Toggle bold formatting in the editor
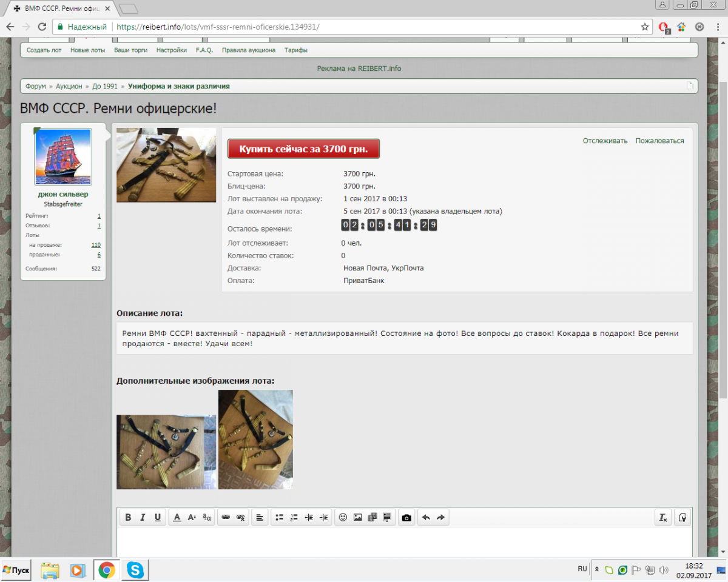 tap(128, 518)
